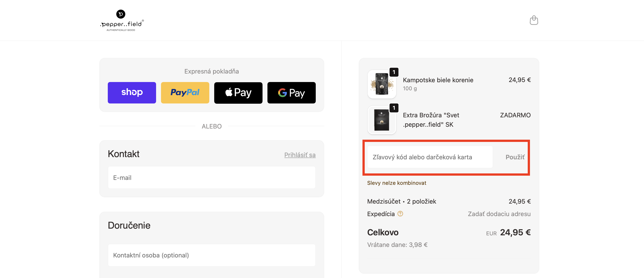Focus the Kontaktní osoba (optional) field
The width and height of the screenshot is (644, 278).
tap(212, 255)
